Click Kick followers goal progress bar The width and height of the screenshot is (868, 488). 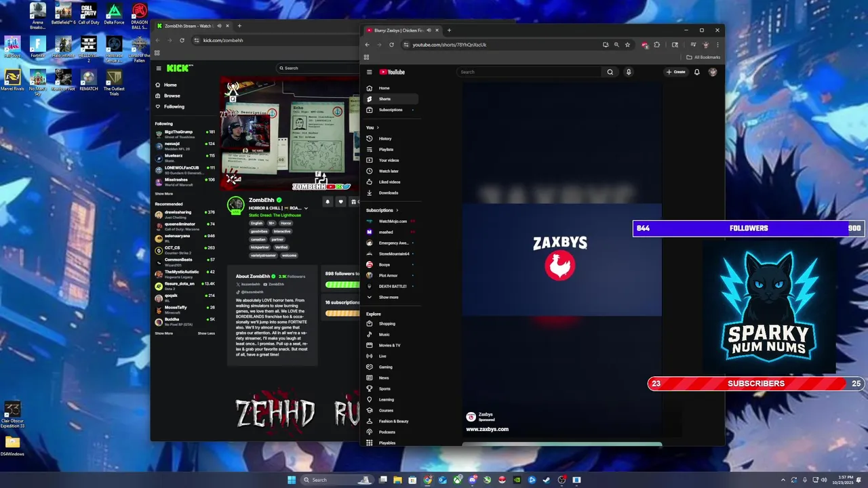(342, 284)
